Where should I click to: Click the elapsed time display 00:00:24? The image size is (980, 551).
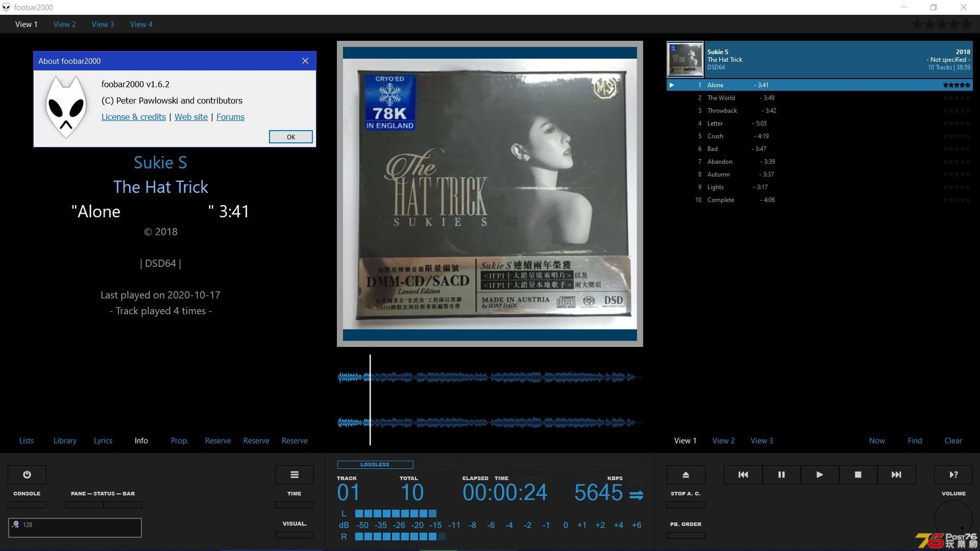[x=505, y=493]
